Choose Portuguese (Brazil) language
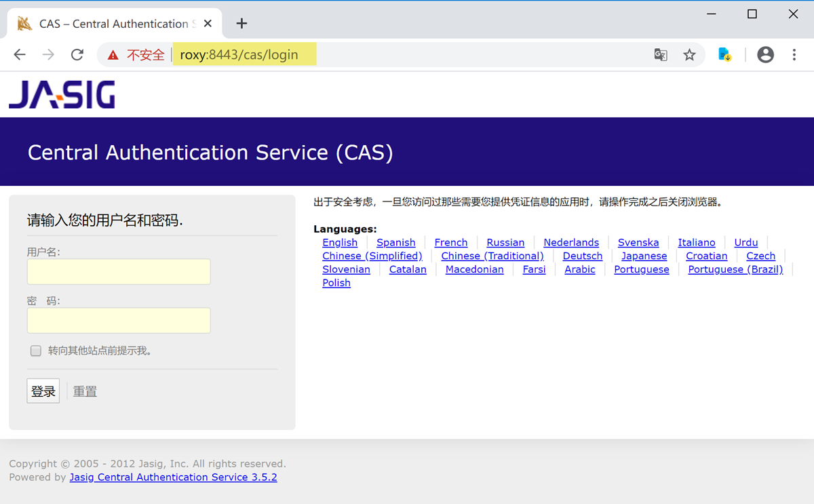The width and height of the screenshot is (814, 504). coord(735,269)
